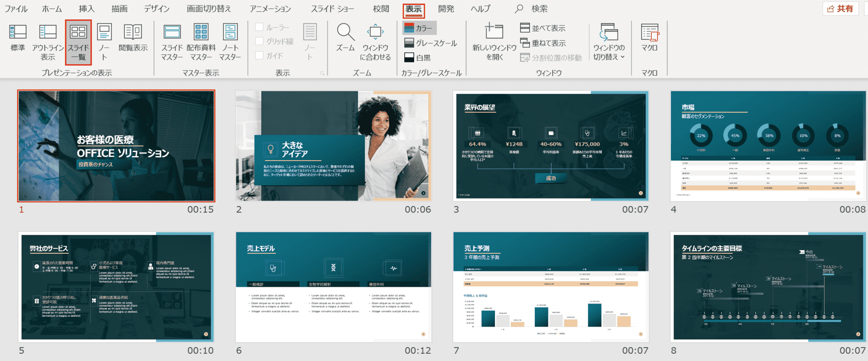The image size is (868, 361).
Task: Open the 描画 tab
Action: 119,9
